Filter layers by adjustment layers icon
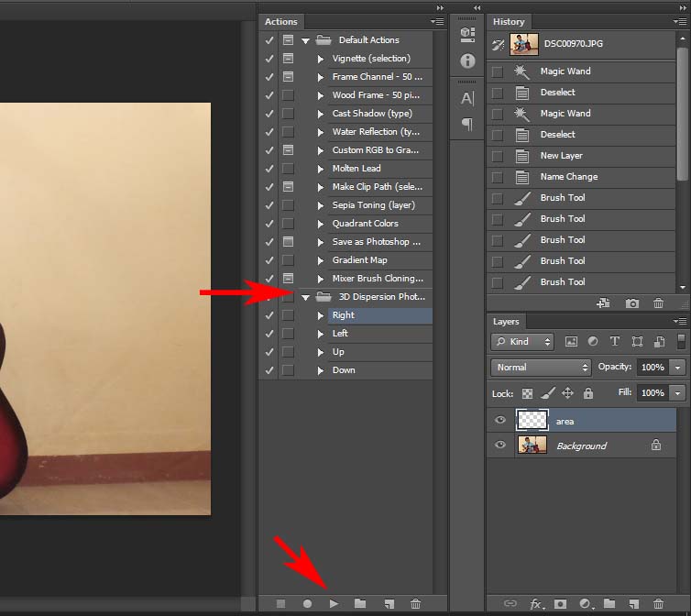The image size is (691, 616). click(593, 341)
